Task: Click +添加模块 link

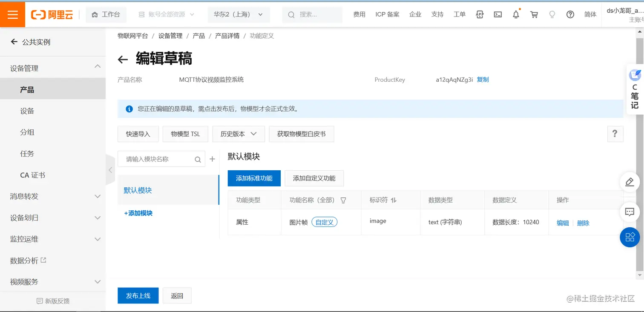Action: pos(138,213)
